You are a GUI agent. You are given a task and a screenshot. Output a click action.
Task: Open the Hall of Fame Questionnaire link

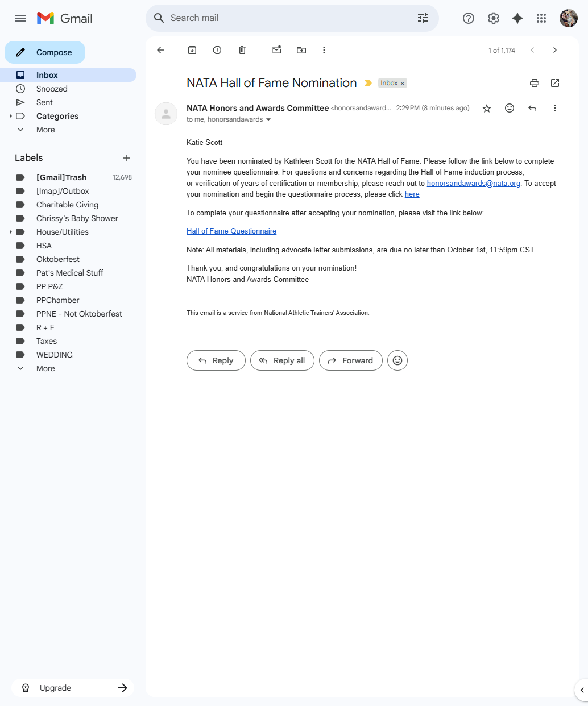(x=231, y=231)
